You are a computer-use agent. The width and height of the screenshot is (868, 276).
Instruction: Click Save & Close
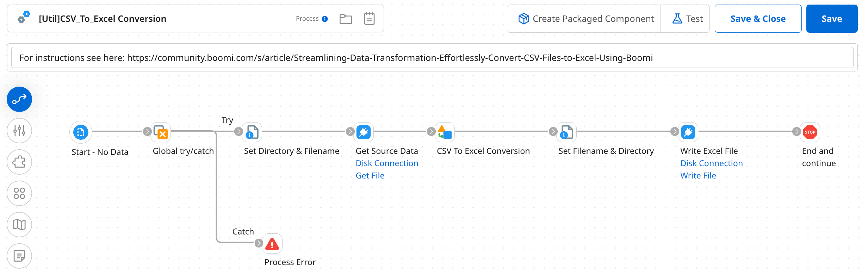[758, 18]
